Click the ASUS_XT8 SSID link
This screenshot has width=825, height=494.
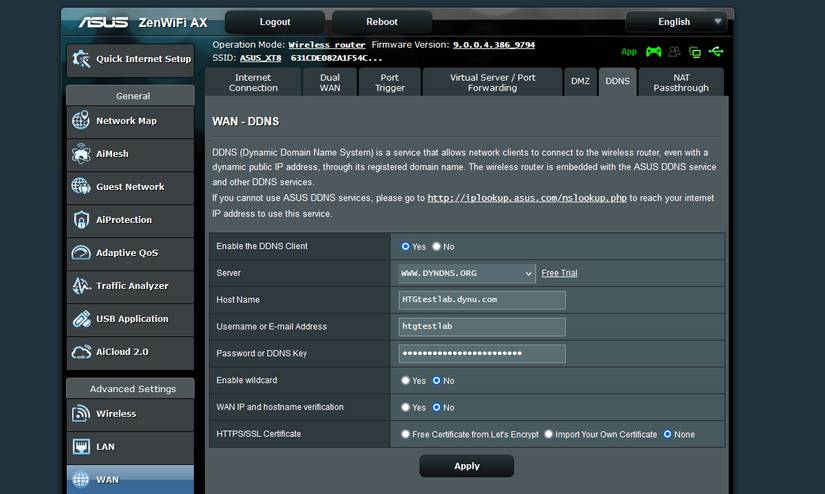[260, 58]
